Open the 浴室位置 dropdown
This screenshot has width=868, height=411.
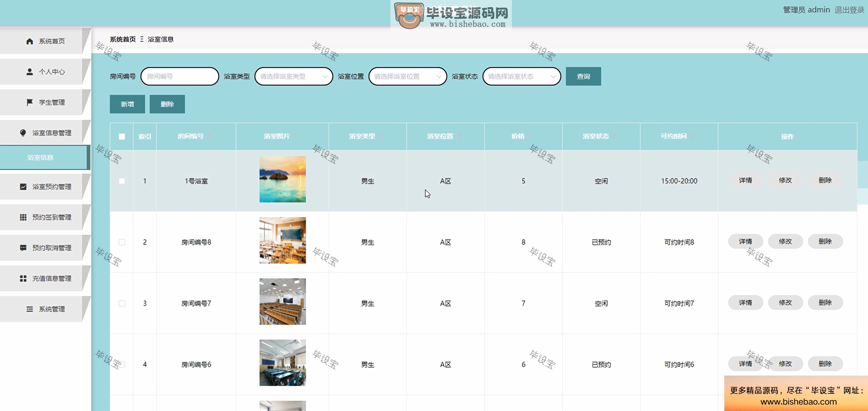[408, 76]
